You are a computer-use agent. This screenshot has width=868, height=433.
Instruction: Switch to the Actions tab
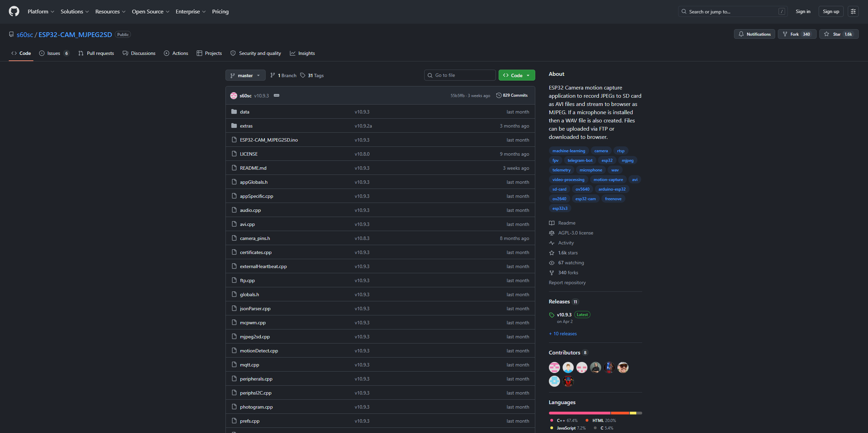tap(176, 53)
